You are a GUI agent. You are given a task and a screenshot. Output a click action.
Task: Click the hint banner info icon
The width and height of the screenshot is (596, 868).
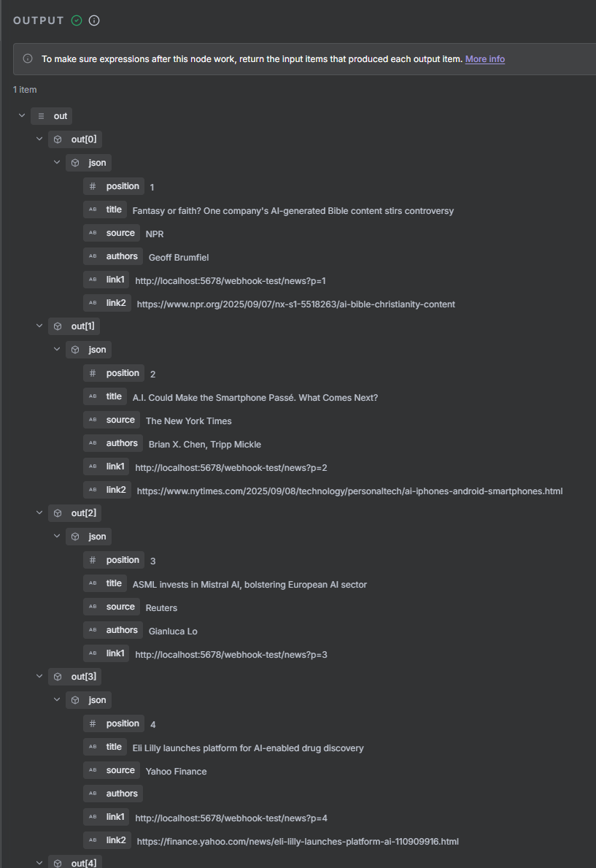pos(28,59)
